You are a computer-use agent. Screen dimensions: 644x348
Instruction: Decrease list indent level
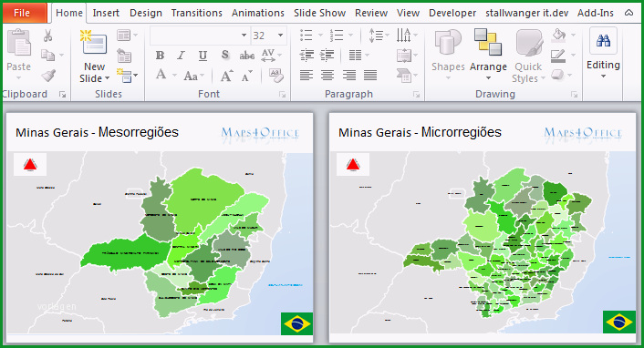click(x=306, y=55)
